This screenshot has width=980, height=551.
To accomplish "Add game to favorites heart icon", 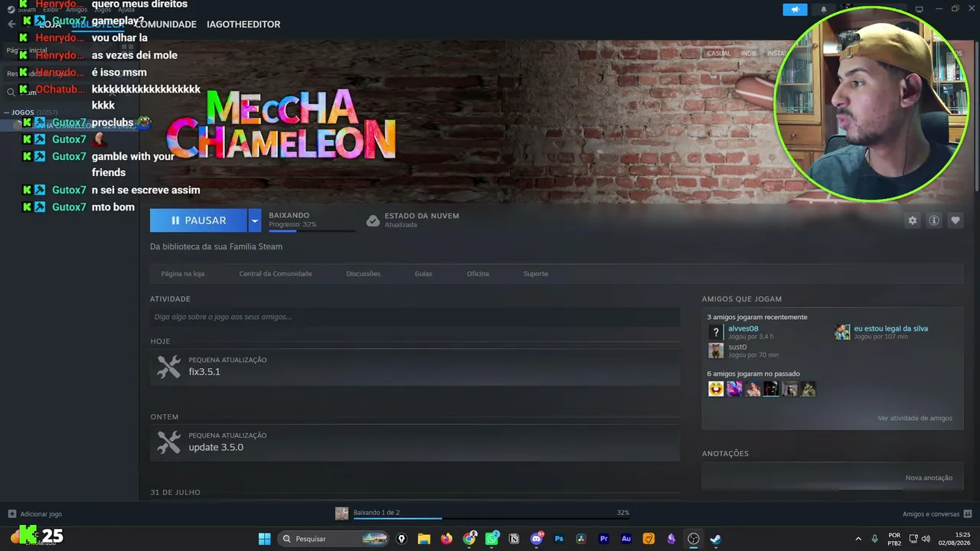I will tap(955, 220).
